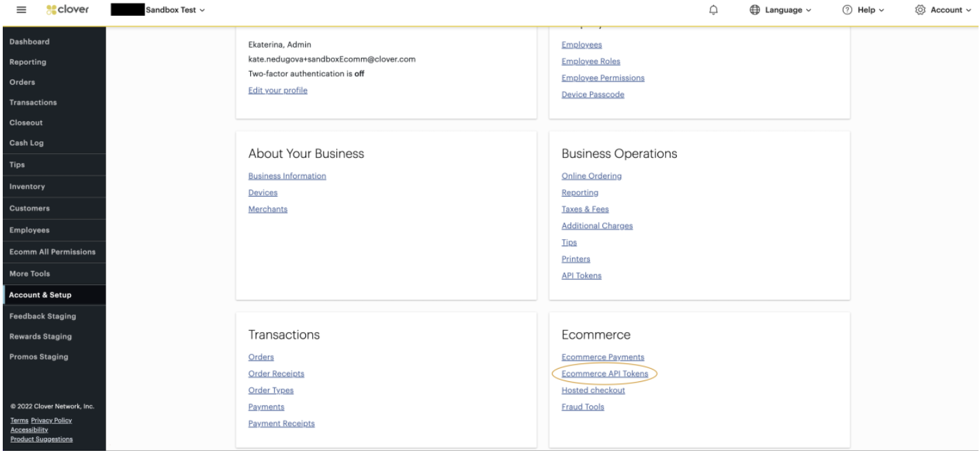Open the Employees link in the card
The image size is (980, 455).
click(582, 45)
